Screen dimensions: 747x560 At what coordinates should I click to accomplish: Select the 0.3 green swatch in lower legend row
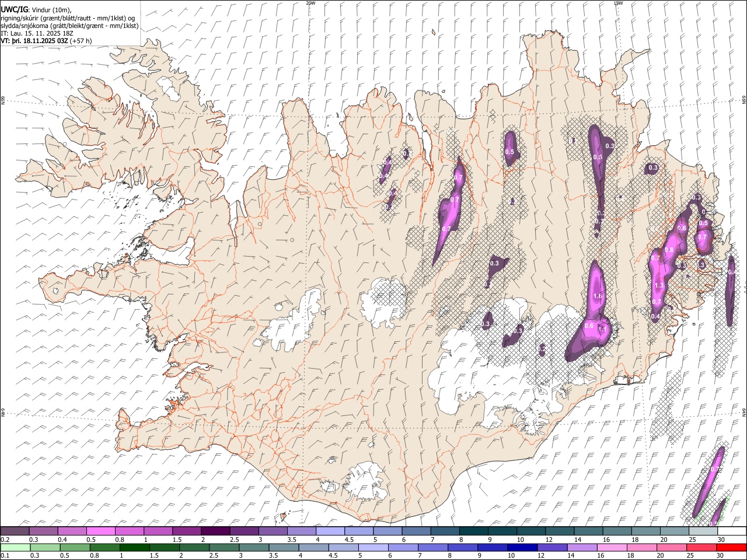[45, 548]
